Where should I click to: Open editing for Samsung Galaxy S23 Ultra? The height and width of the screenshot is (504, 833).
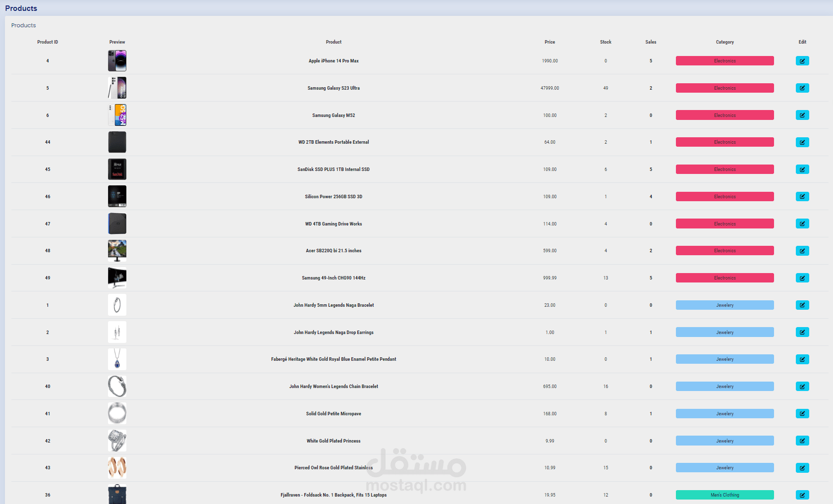[802, 88]
